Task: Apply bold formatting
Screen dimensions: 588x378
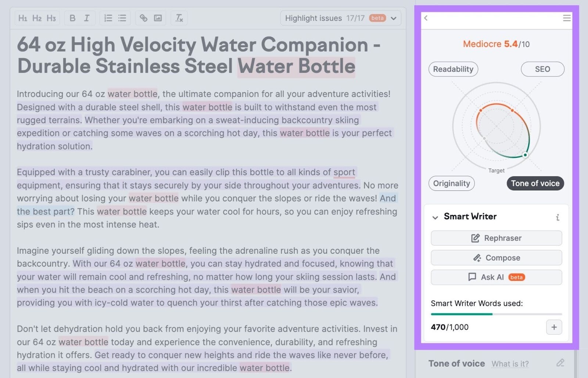Action: point(72,18)
